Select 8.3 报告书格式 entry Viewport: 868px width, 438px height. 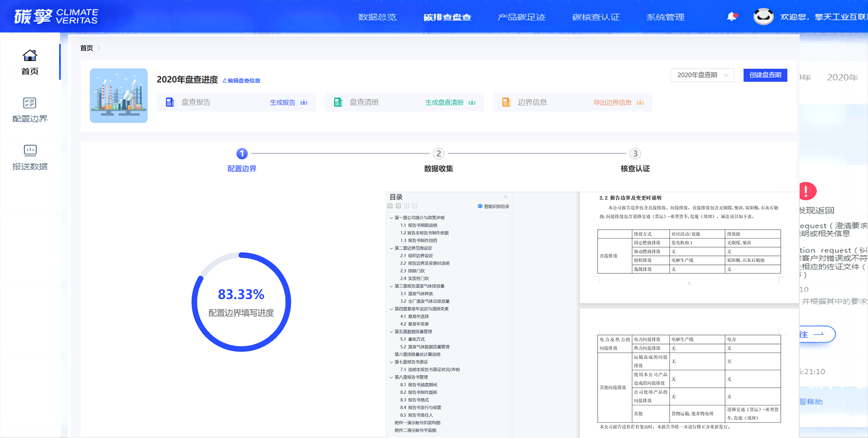[x=415, y=400]
